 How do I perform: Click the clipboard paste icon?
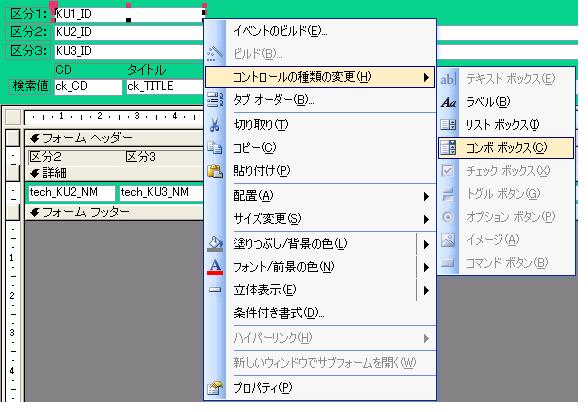coord(215,171)
